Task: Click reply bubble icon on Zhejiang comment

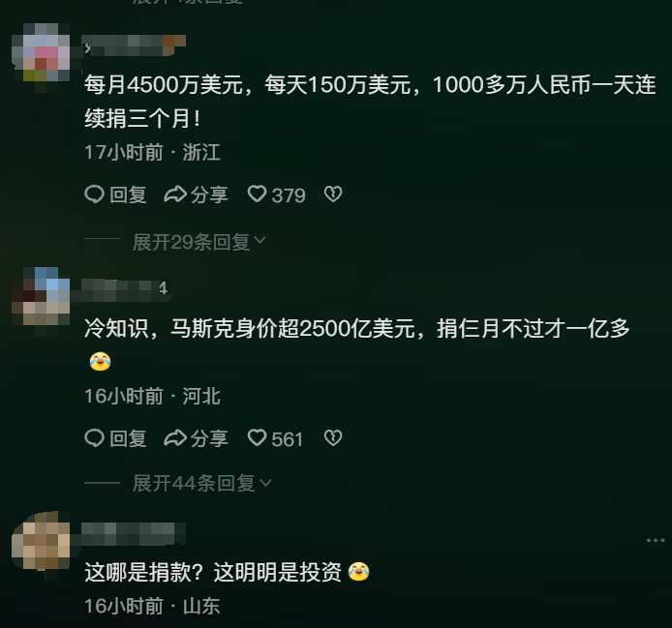Action: 94,194
